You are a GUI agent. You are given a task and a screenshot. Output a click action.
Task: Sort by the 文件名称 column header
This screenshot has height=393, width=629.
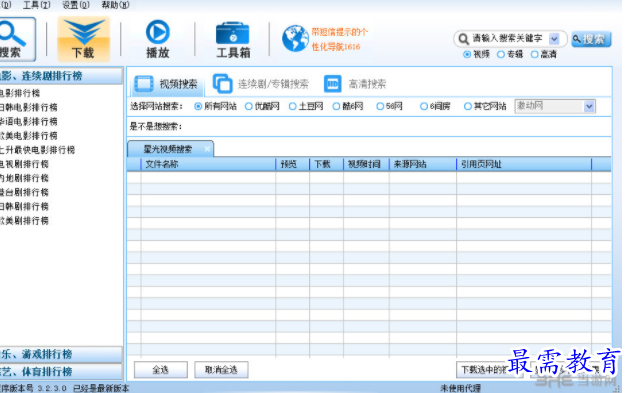point(208,164)
